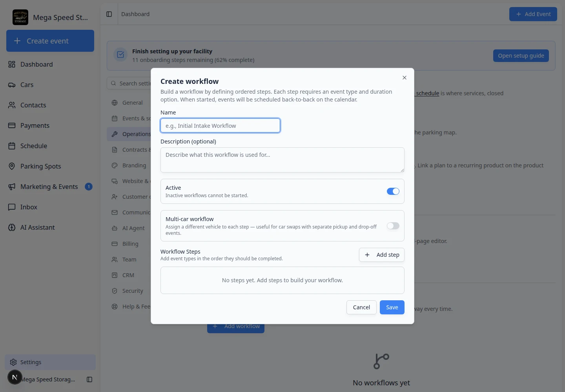
Task: Click the AI Agent robot icon
Action: pos(115,228)
